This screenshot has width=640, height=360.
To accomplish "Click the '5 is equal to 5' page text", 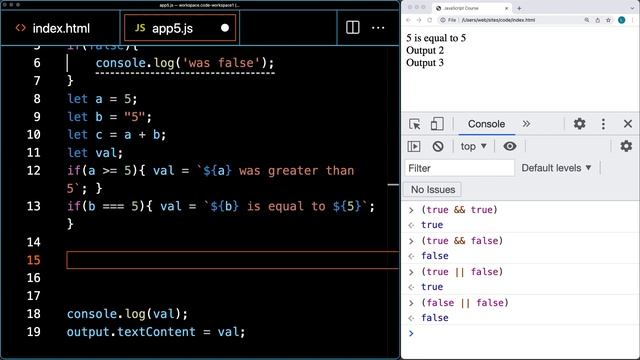I will [436, 38].
